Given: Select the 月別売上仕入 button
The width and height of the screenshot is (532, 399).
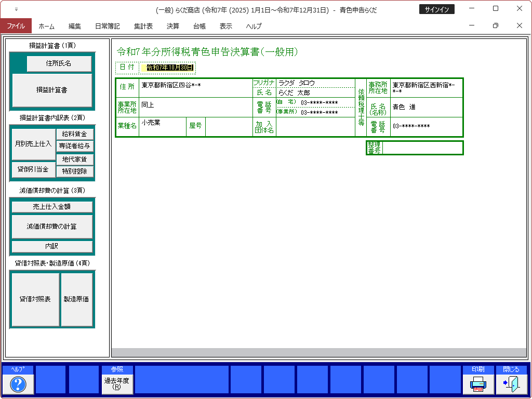Looking at the screenshot, I should [x=33, y=143].
